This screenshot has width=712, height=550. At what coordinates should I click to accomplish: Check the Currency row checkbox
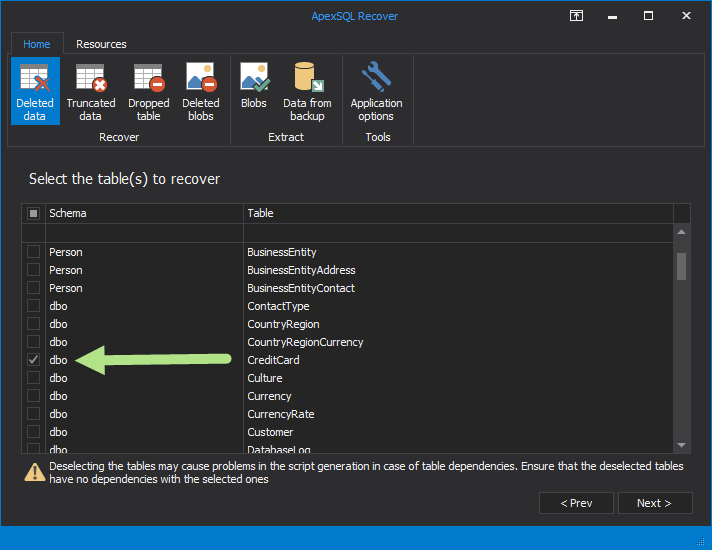33,396
